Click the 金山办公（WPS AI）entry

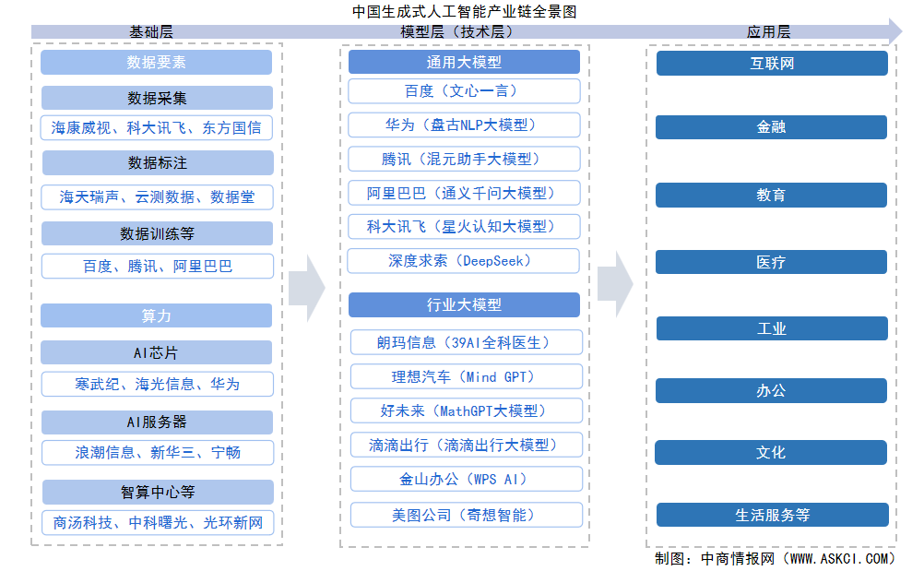[x=464, y=479]
